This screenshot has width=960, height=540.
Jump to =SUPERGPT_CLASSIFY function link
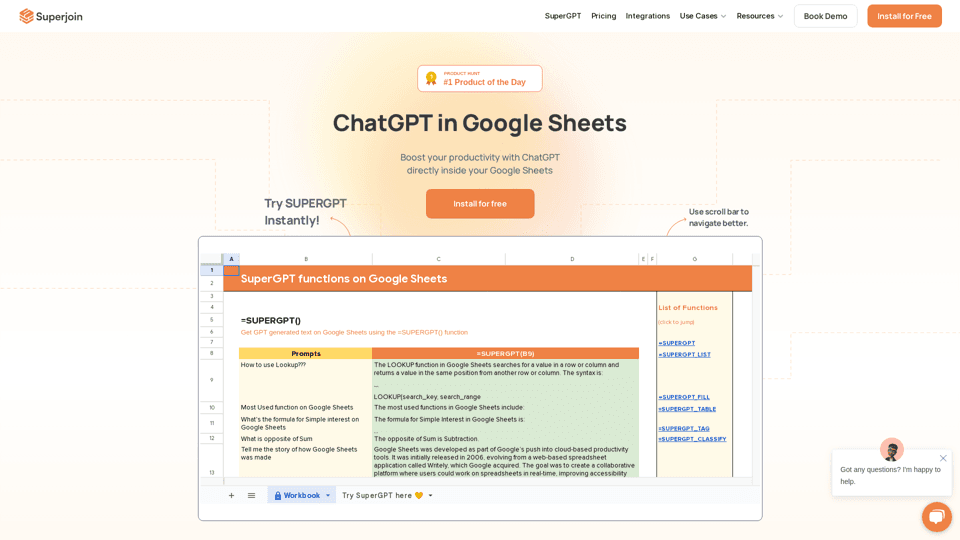pos(692,439)
